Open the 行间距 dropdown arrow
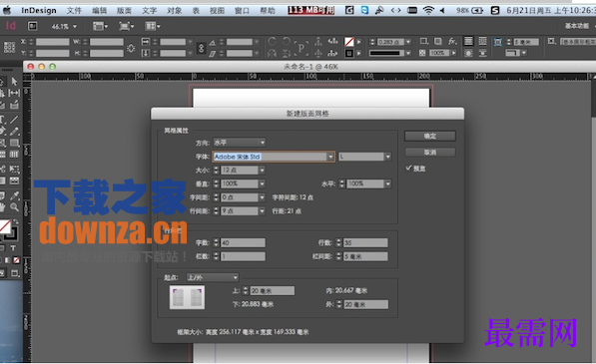Image resolution: width=596 pixels, height=364 pixels. tap(262, 211)
